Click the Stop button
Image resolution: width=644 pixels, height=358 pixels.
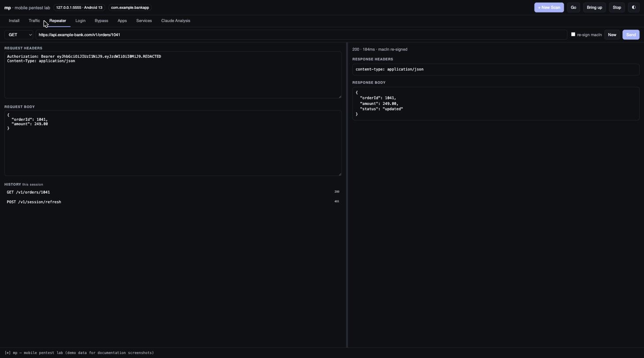(x=617, y=7)
